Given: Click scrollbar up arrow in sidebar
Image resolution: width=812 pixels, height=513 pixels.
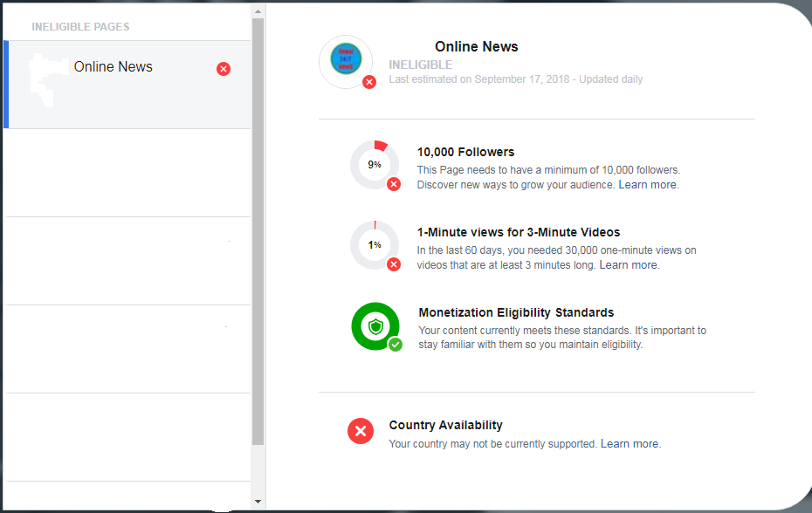Looking at the screenshot, I should pos(258,10).
